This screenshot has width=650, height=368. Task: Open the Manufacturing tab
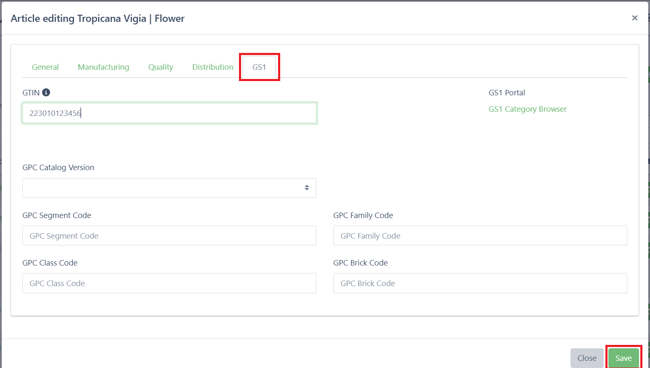click(x=103, y=67)
